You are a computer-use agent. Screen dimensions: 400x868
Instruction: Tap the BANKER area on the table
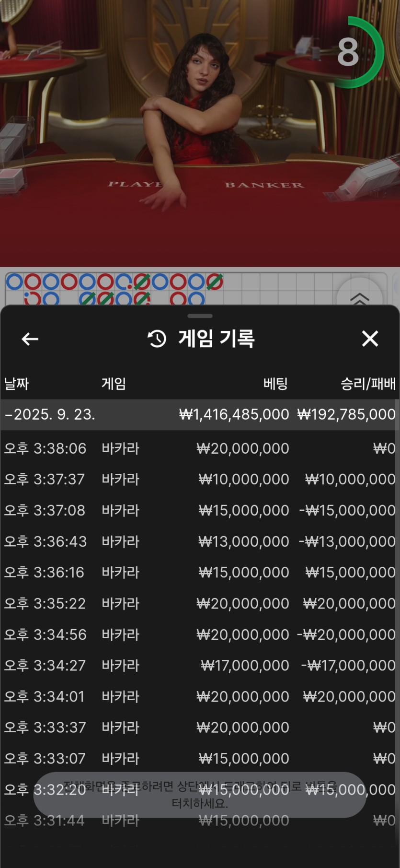264,185
